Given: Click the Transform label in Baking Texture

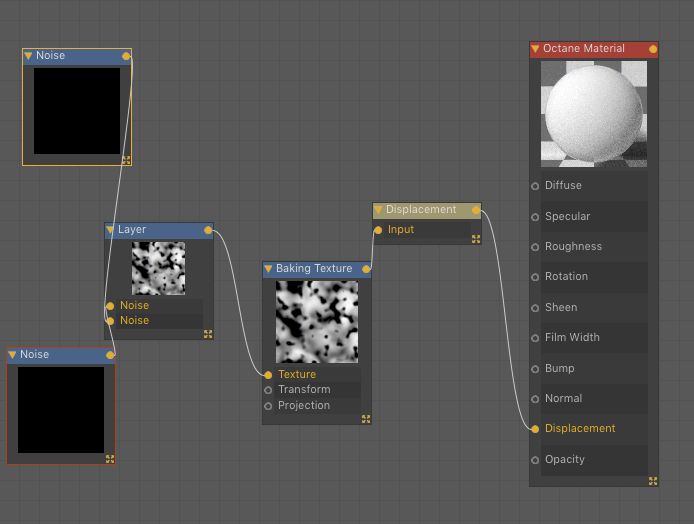Looking at the screenshot, I should 304,390.
